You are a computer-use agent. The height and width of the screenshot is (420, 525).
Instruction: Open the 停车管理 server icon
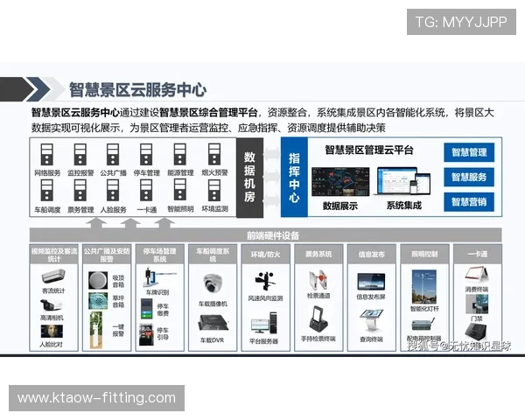(x=146, y=154)
